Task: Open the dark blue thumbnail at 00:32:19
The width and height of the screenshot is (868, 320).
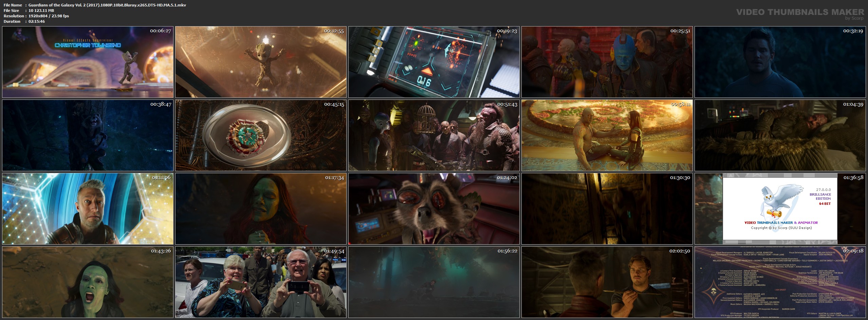Action: pyautogui.click(x=780, y=62)
